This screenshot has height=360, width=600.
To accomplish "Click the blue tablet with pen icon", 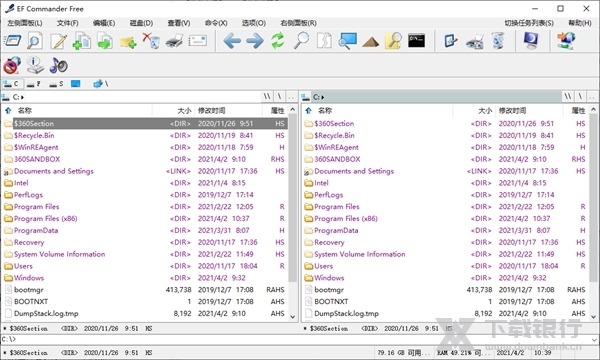I will [451, 41].
